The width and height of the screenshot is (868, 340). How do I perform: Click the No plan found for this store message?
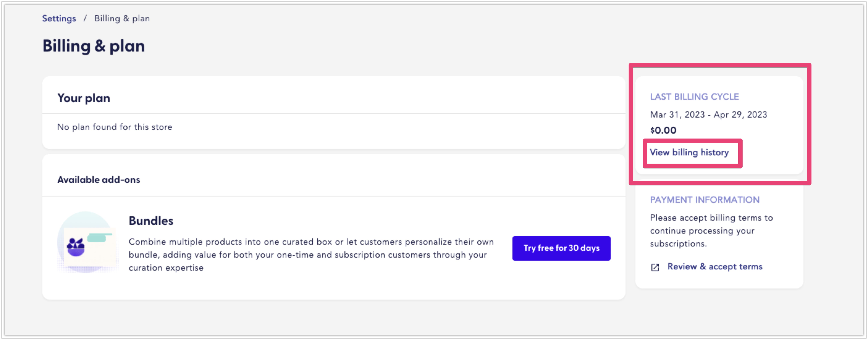(115, 127)
